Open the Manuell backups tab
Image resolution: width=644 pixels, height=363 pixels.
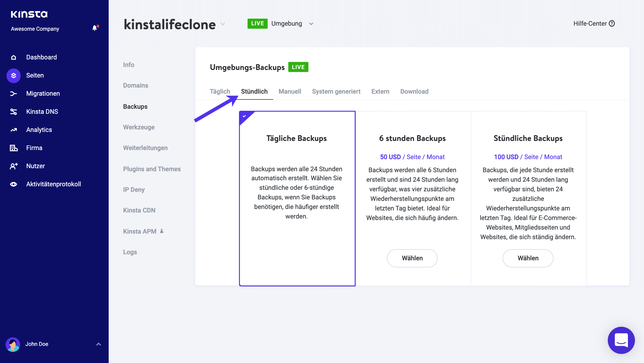tap(290, 91)
